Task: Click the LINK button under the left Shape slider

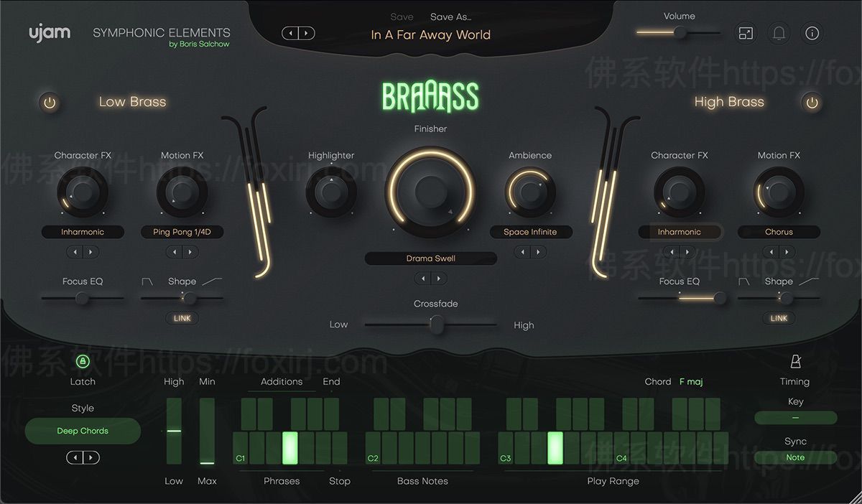Action: (182, 318)
